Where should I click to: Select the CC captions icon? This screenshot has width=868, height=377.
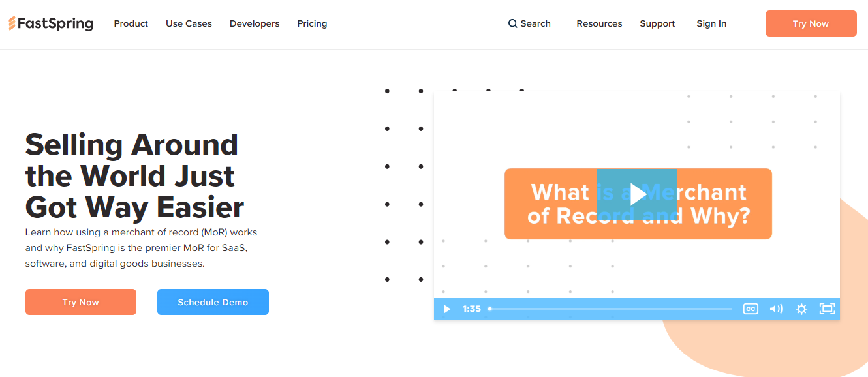[x=750, y=309]
